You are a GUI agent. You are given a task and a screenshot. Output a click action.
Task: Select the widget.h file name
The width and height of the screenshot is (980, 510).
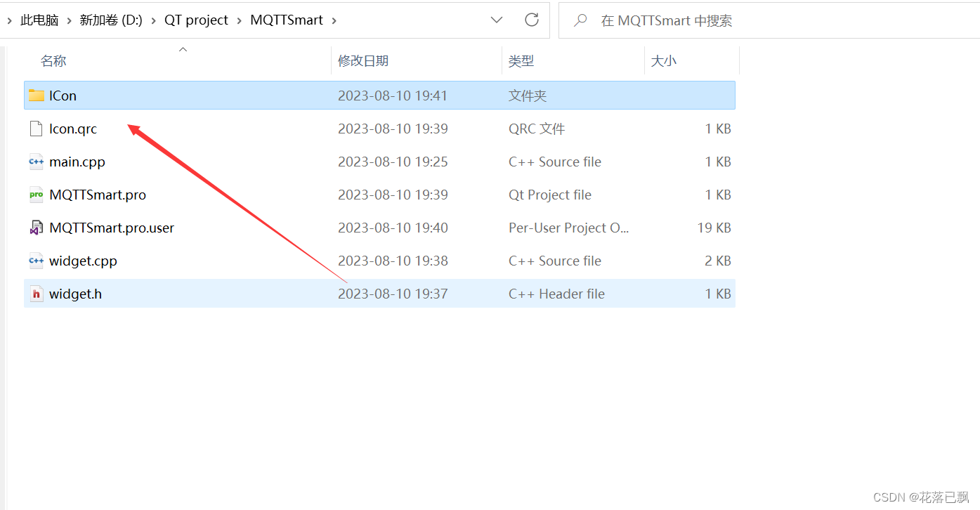coord(75,294)
